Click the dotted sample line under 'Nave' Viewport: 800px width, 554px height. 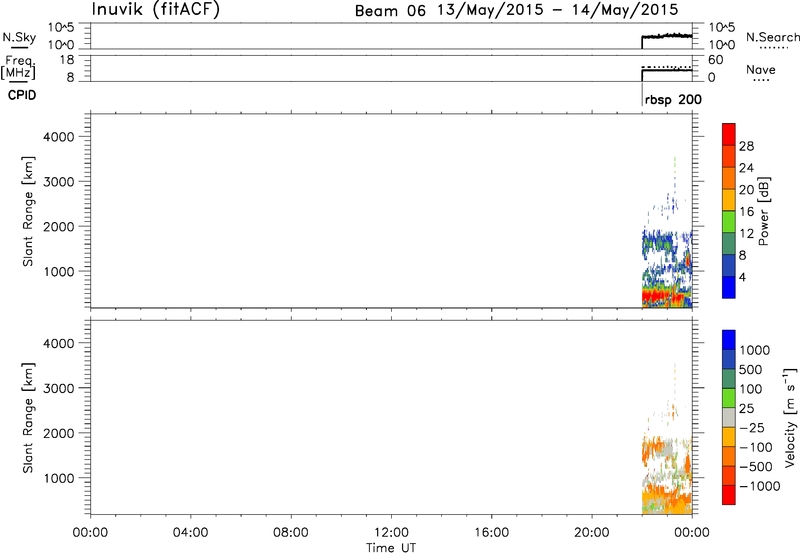tap(761, 80)
